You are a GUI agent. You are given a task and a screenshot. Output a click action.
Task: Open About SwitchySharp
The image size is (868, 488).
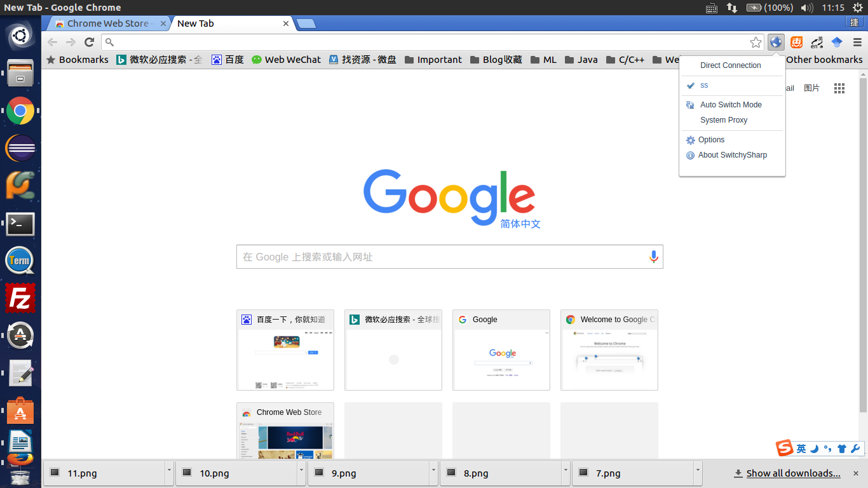tap(732, 155)
